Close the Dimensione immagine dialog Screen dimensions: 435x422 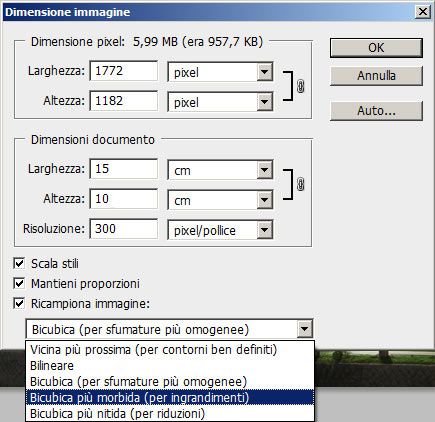coord(422,12)
